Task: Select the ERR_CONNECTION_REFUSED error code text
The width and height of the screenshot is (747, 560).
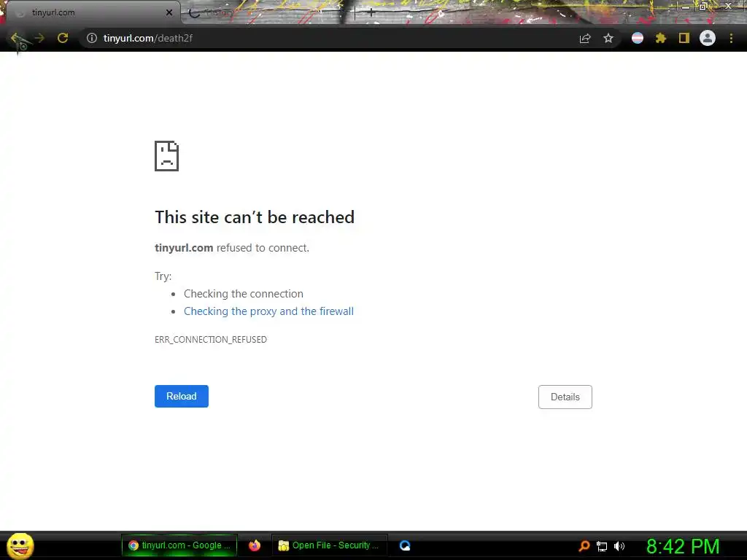Action: 211,340
